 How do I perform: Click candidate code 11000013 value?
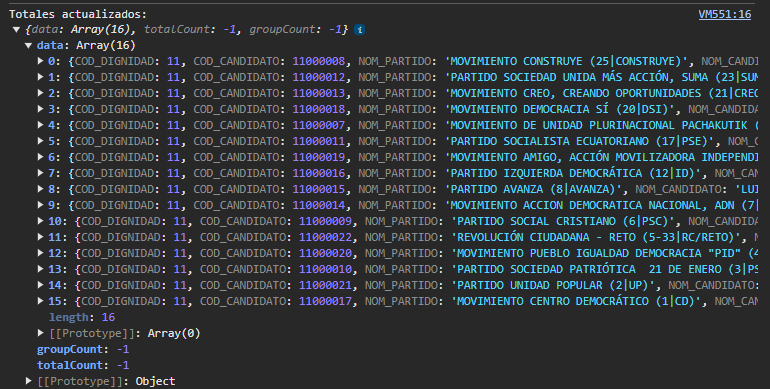[x=319, y=93]
